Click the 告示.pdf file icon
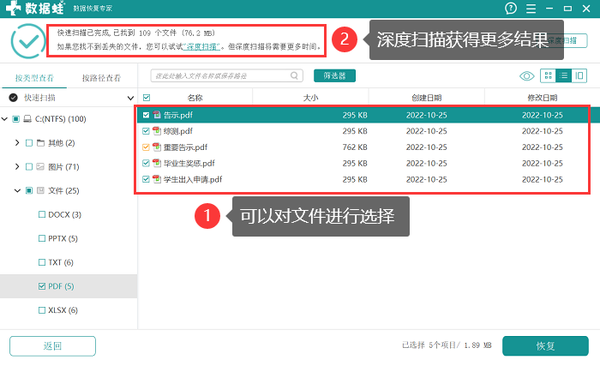The width and height of the screenshot is (600, 366). (x=157, y=115)
